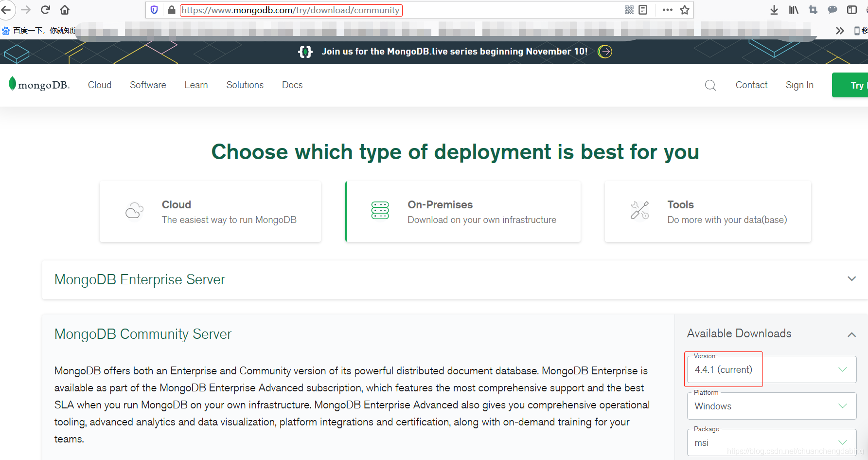Open the Package dropdown showing msi
The width and height of the screenshot is (868, 460).
[x=772, y=442]
